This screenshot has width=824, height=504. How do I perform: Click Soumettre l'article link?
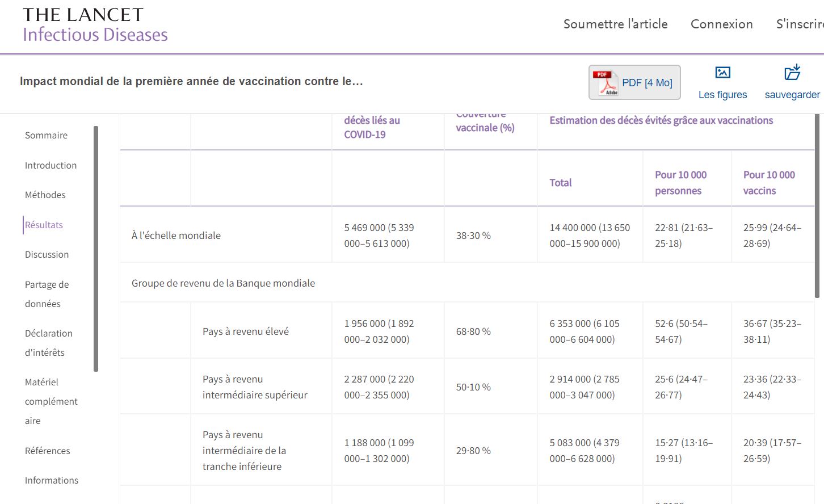615,24
